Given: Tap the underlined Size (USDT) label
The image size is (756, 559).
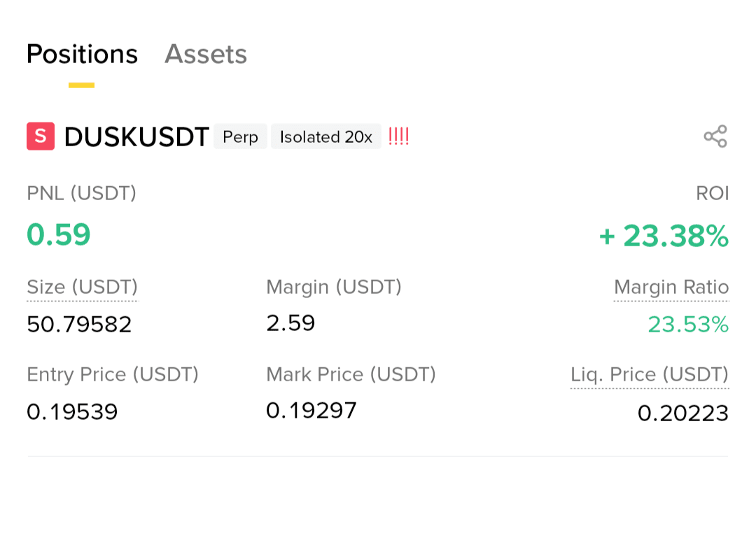Looking at the screenshot, I should coord(82,288).
